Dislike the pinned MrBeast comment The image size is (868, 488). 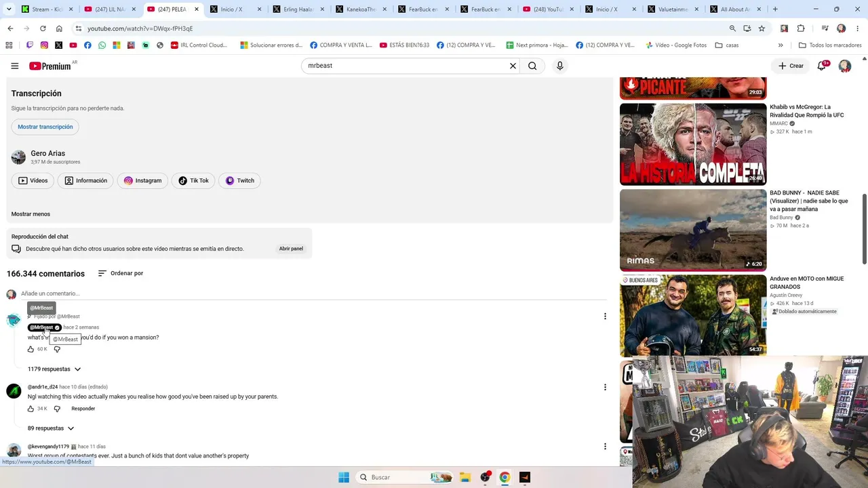[x=57, y=349]
